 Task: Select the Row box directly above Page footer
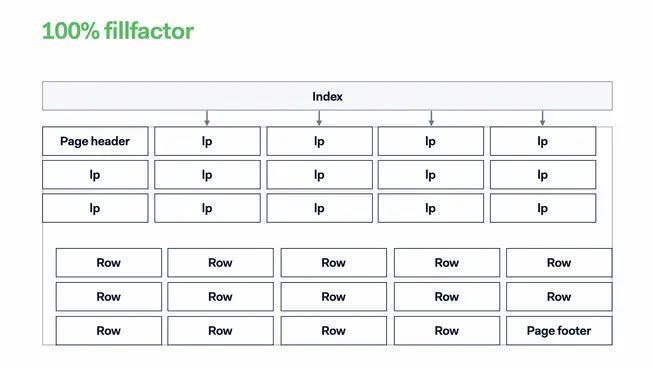coord(559,297)
